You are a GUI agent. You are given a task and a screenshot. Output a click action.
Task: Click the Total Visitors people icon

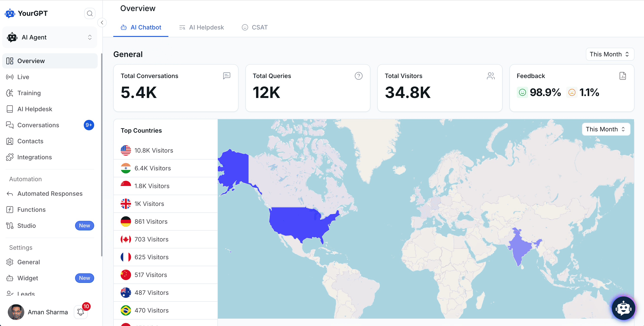click(x=491, y=76)
